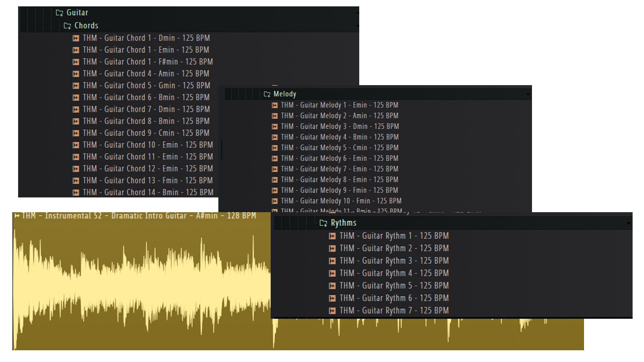Viewport: 644px width, 362px height.
Task: Click the audio file icon beside Guitar Chord 1 Dmin
Action: pyautogui.click(x=76, y=38)
